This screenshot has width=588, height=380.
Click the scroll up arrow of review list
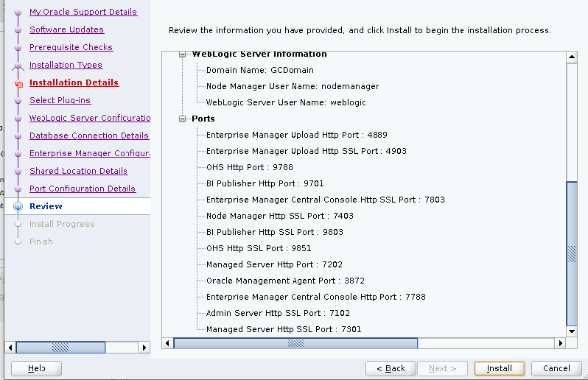tap(572, 57)
